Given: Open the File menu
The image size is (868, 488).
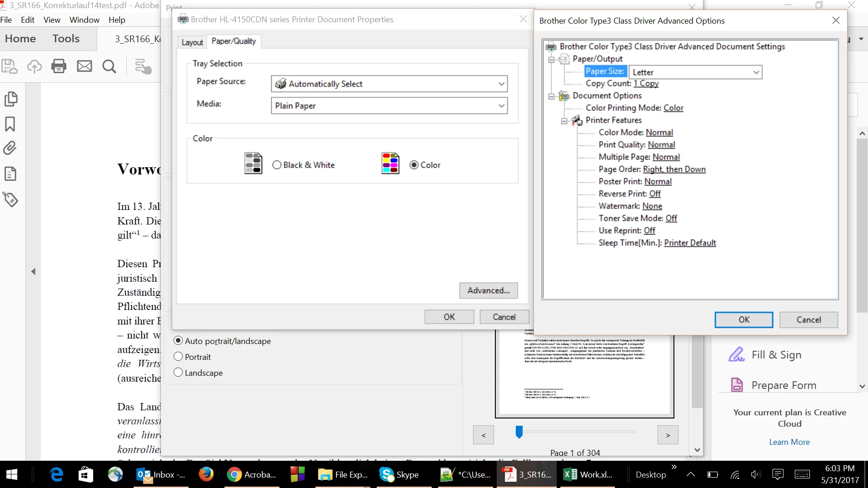Looking at the screenshot, I should pos(6,20).
